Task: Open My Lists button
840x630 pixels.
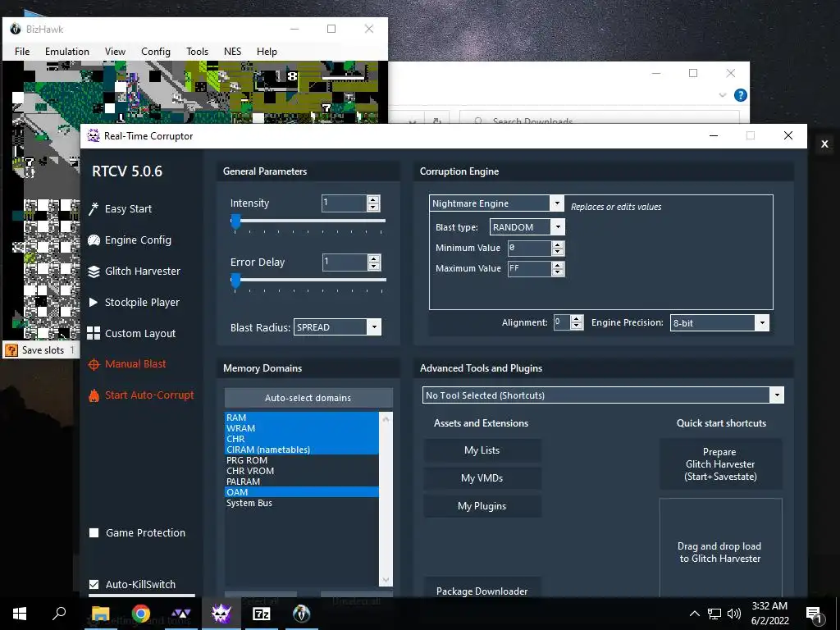Action: coord(482,450)
